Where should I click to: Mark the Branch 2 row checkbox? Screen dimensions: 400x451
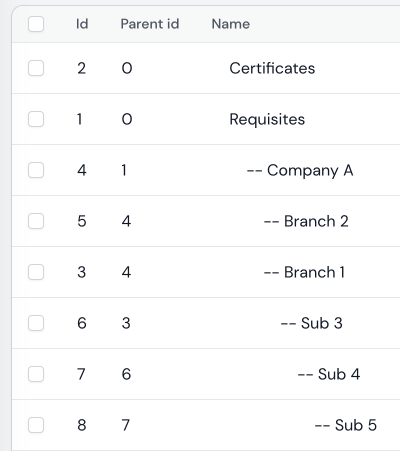click(x=36, y=221)
